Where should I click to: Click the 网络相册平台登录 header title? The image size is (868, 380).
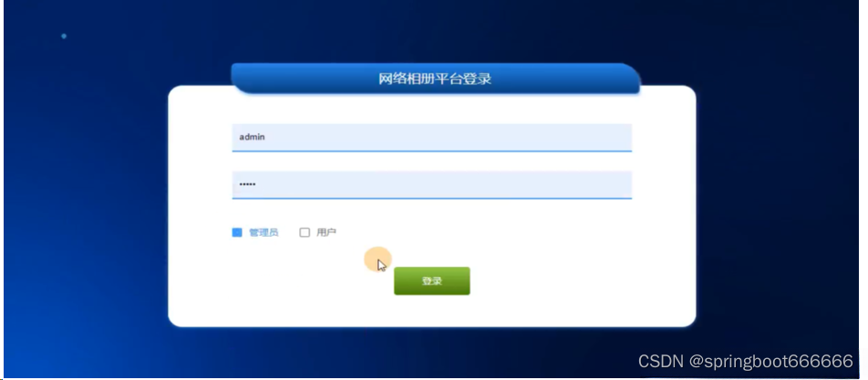pyautogui.click(x=435, y=78)
